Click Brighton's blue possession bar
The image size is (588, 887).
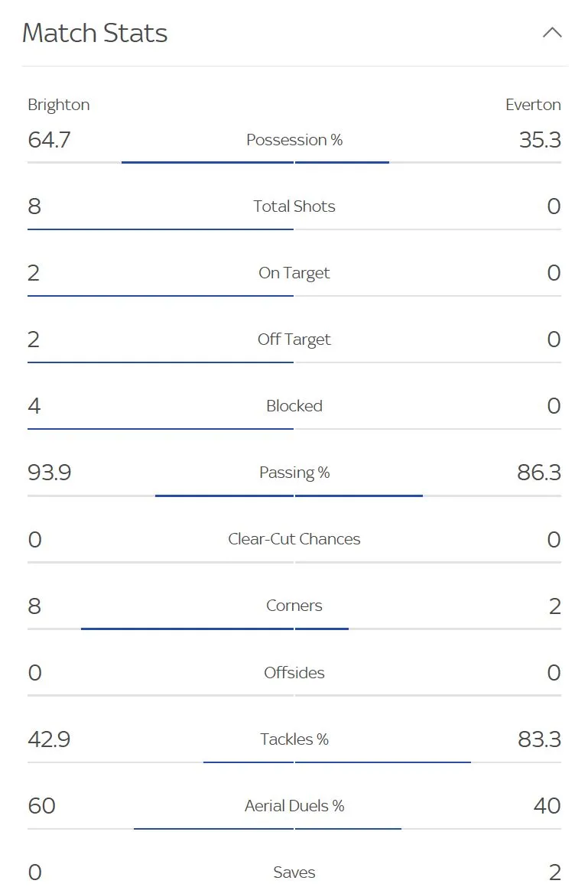(x=206, y=162)
